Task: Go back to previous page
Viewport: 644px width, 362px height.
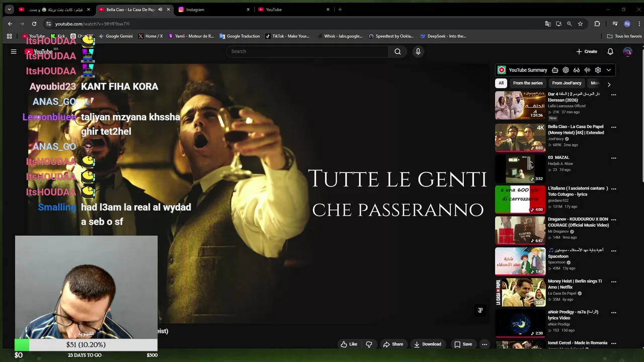Action: (x=10, y=24)
